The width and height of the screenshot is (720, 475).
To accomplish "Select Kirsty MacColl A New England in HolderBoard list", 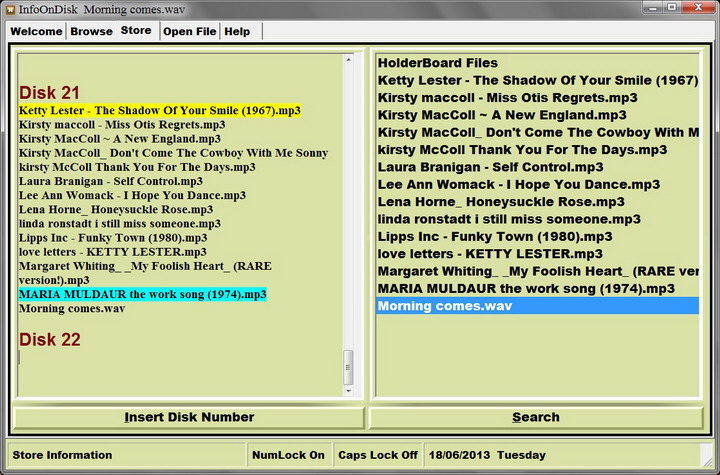I will click(537, 115).
